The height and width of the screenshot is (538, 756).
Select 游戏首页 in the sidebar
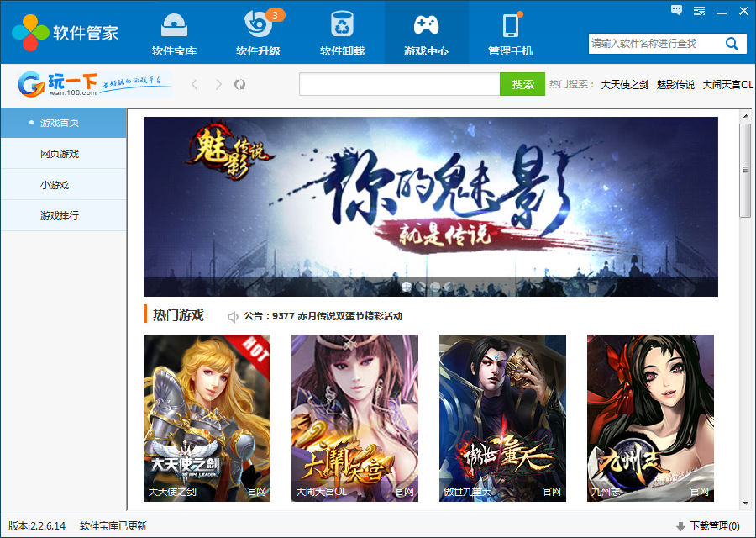[x=64, y=123]
